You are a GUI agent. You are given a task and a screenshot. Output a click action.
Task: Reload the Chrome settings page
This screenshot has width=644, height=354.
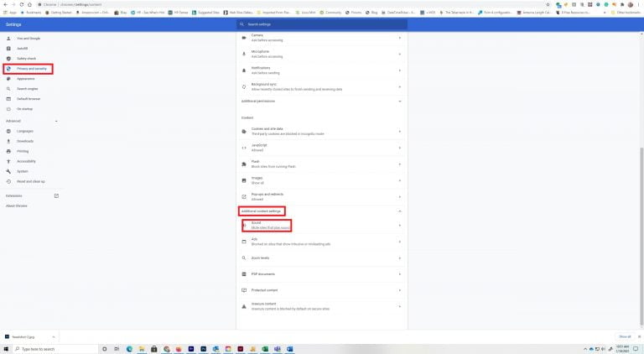21,4
